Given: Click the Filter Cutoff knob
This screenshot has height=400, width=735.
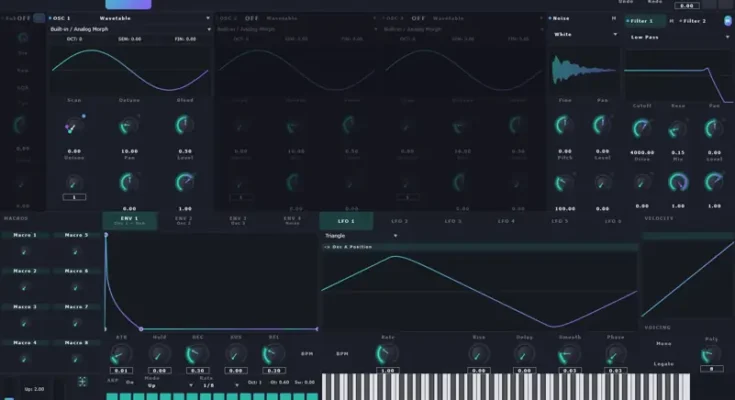Looking at the screenshot, I should (642, 128).
